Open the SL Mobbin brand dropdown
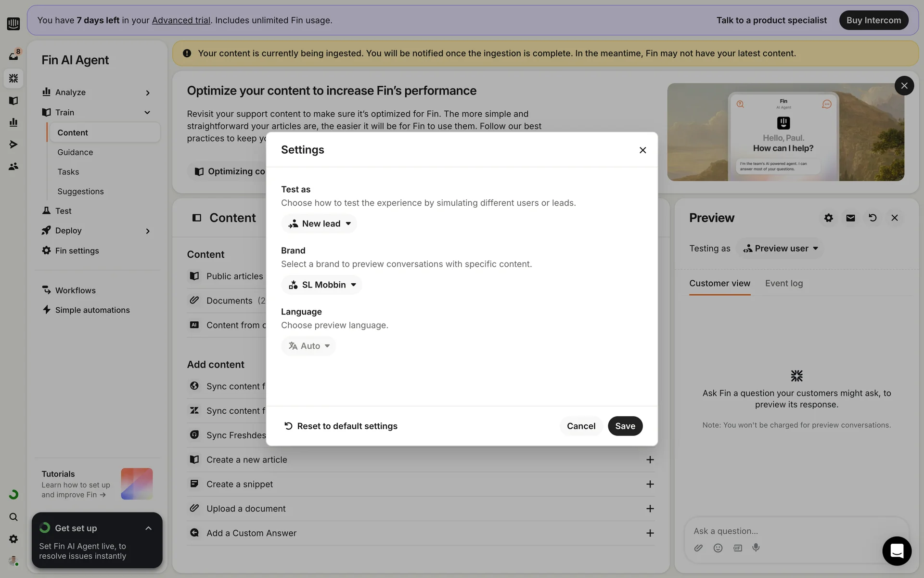924x578 pixels. tap(321, 285)
